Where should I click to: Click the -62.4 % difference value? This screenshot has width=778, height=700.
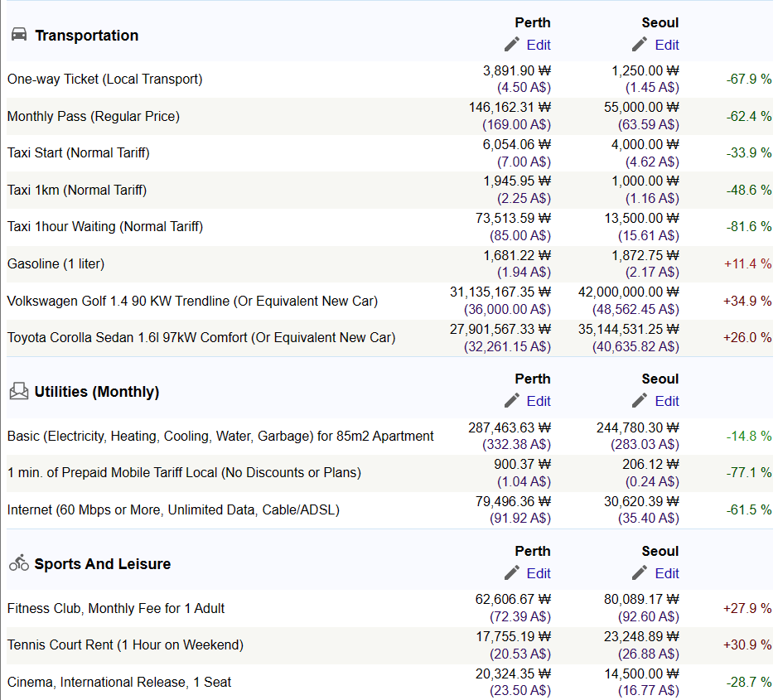pyautogui.click(x=749, y=117)
